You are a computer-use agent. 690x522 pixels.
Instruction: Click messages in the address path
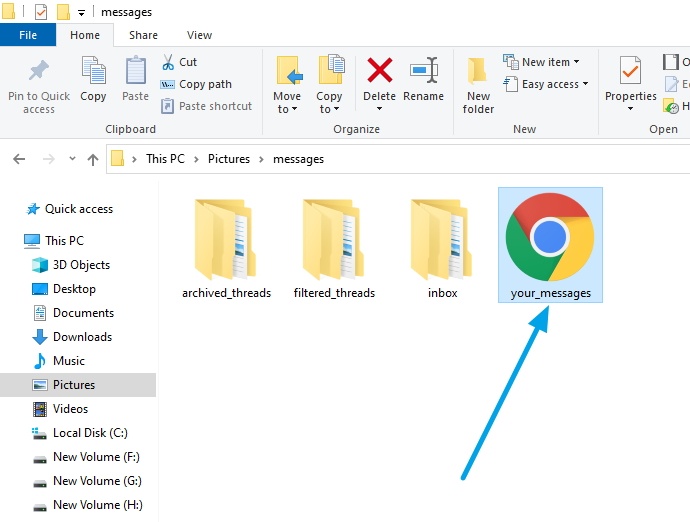298,159
